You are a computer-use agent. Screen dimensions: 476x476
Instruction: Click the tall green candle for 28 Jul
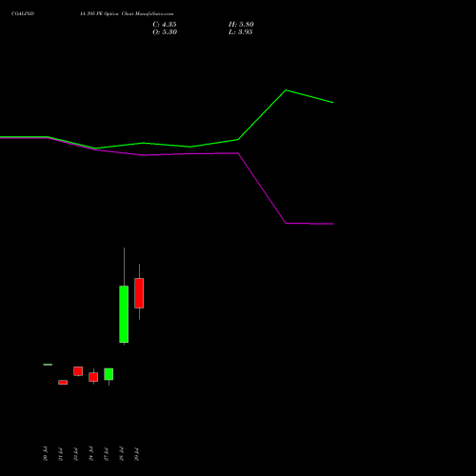pyautogui.click(x=124, y=314)
